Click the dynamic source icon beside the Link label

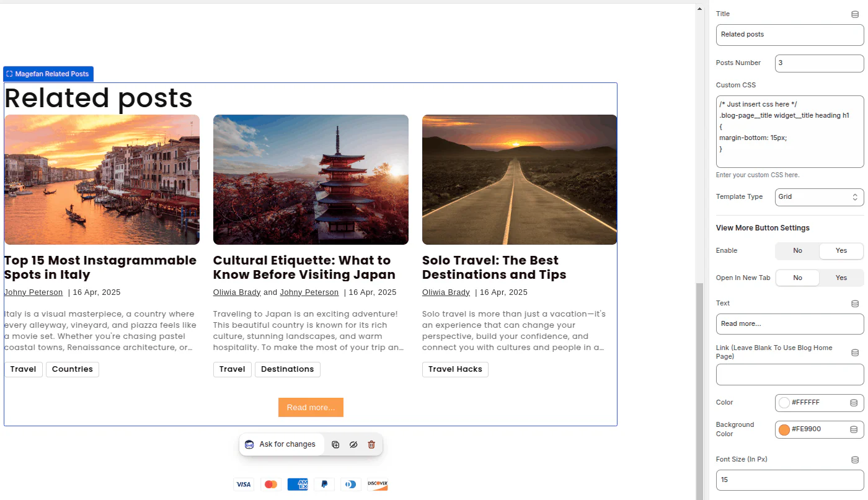tap(855, 353)
